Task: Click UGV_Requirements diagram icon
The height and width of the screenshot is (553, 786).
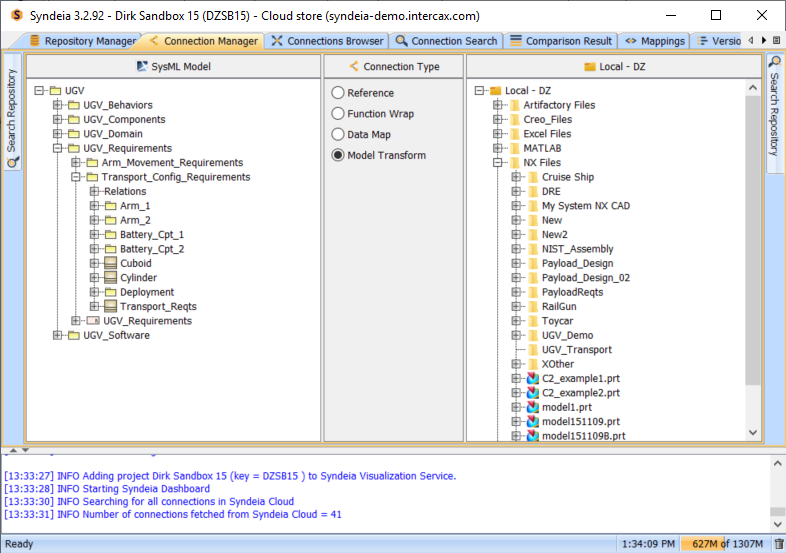Action: (x=93, y=321)
